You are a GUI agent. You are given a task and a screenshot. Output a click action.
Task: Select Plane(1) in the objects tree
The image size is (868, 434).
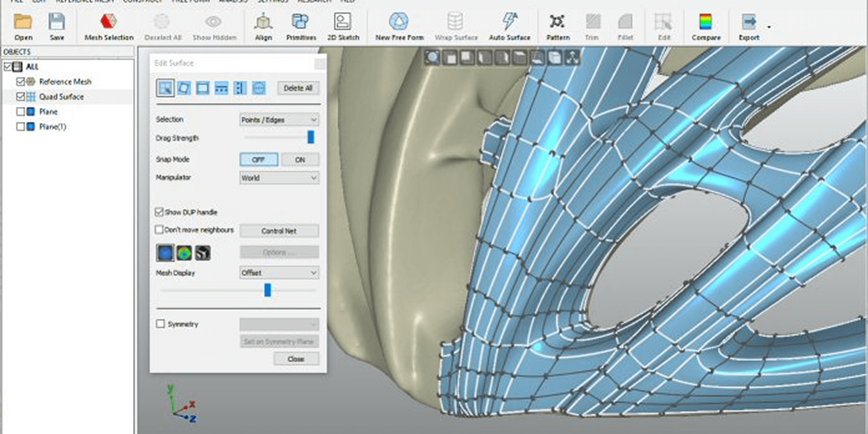(x=52, y=127)
